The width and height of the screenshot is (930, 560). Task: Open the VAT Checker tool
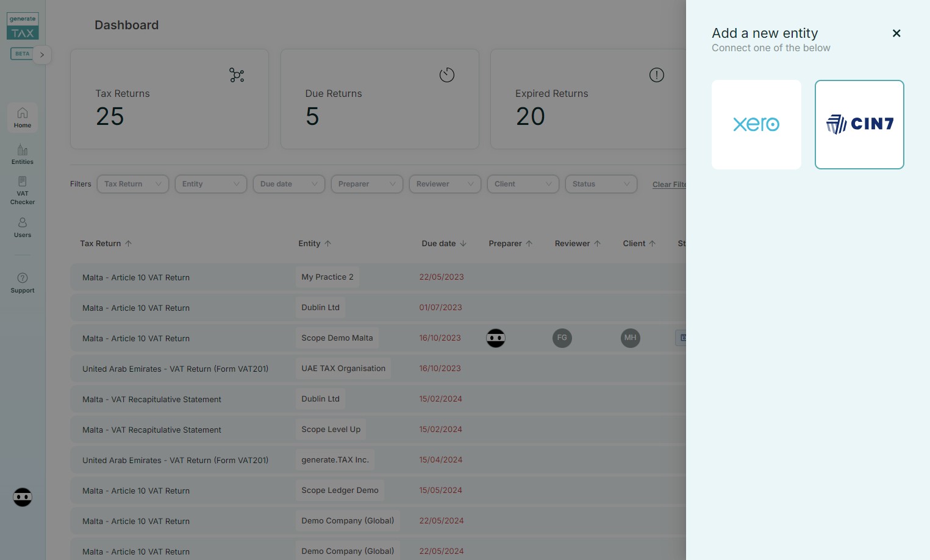click(x=23, y=191)
